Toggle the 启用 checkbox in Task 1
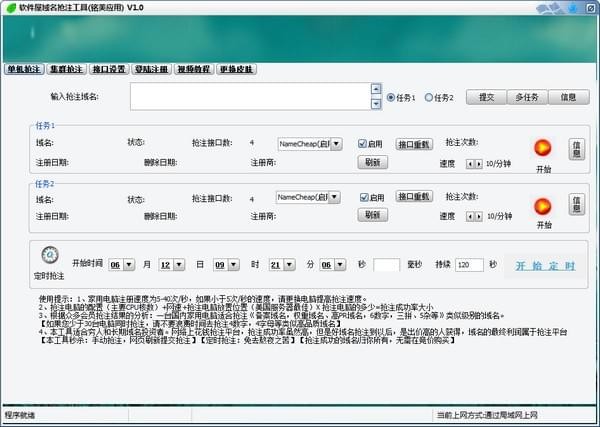The height and width of the screenshot is (427, 600). tap(364, 144)
